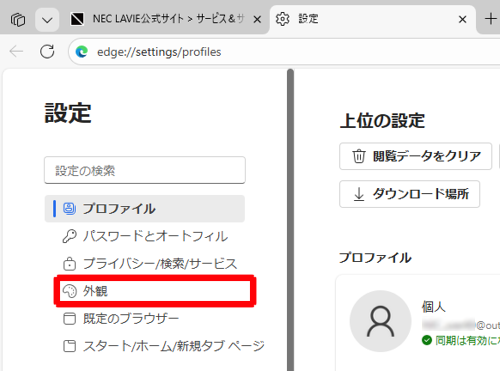This screenshot has width=500, height=371.
Task: Go back with the back arrow
Action: [16, 51]
